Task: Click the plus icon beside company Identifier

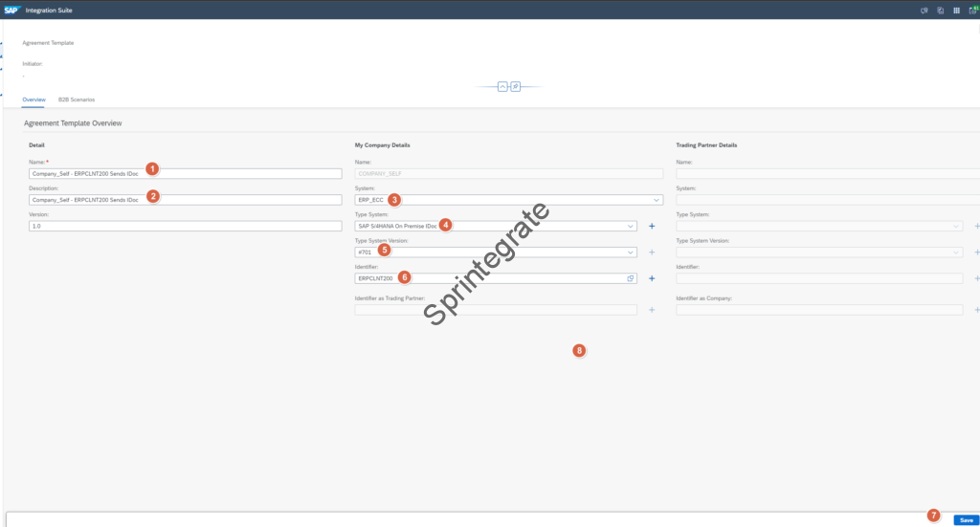Action: 652,278
